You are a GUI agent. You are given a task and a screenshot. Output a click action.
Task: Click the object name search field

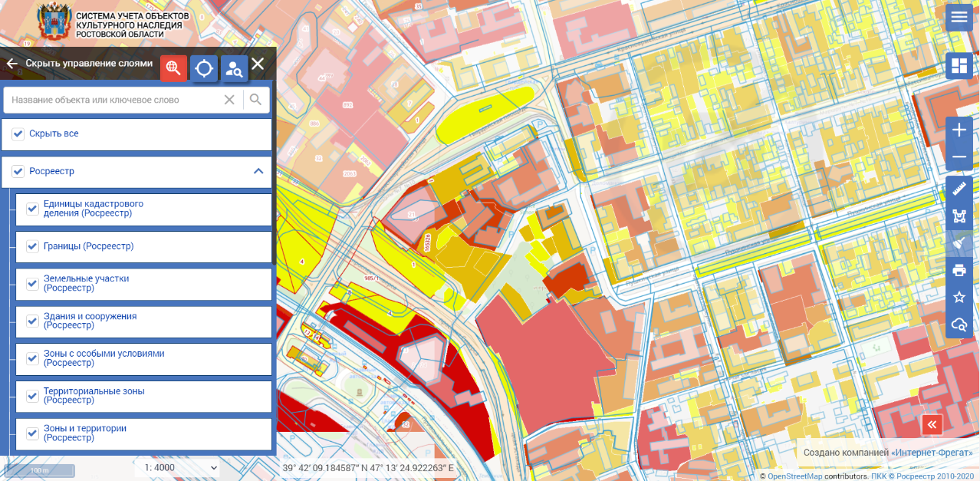(115, 100)
